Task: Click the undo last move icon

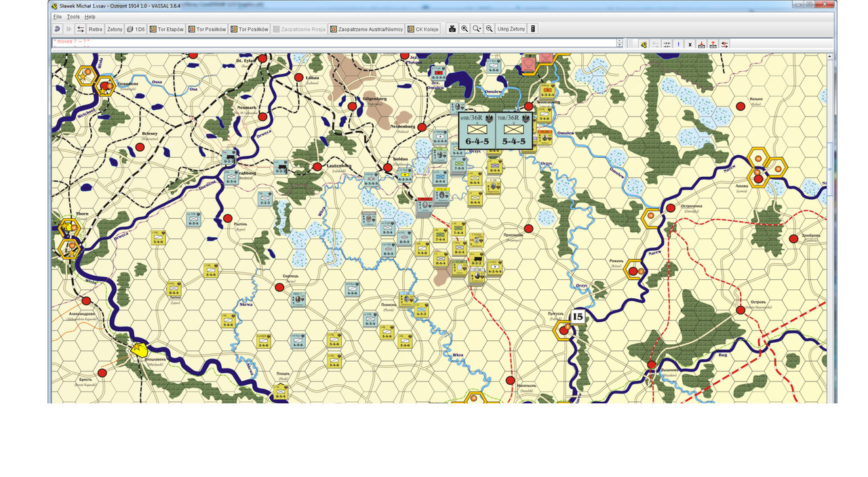Action: [x=57, y=29]
